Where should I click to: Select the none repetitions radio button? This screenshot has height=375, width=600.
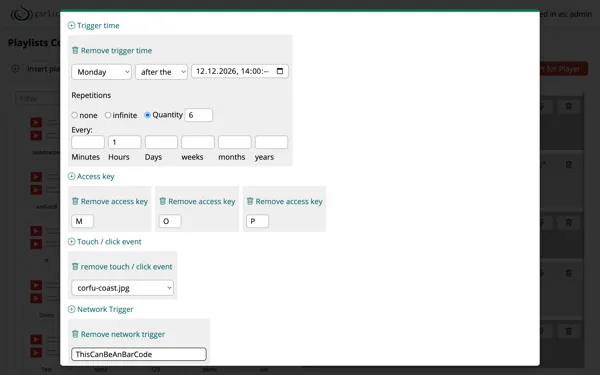coord(75,115)
